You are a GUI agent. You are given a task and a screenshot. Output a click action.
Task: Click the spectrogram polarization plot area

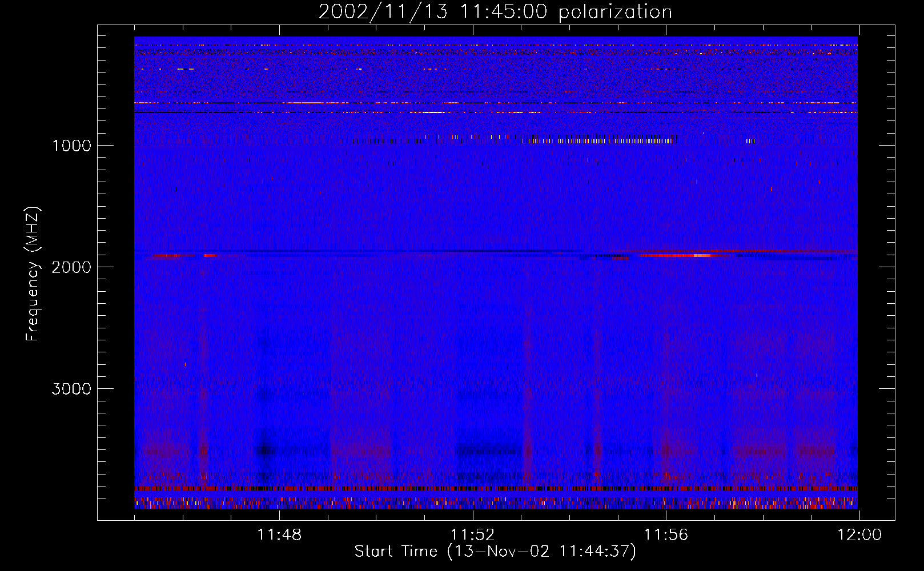click(496, 273)
